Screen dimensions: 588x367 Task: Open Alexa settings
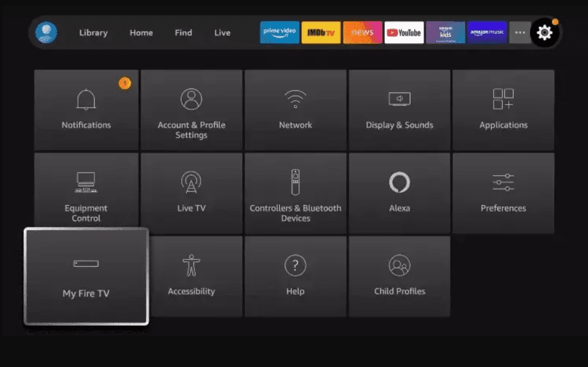pos(399,193)
